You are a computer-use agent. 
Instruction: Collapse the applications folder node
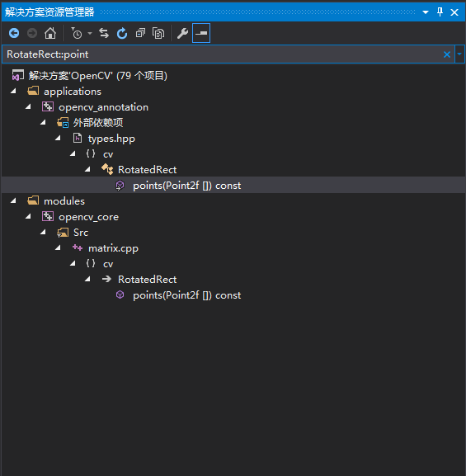(x=13, y=91)
